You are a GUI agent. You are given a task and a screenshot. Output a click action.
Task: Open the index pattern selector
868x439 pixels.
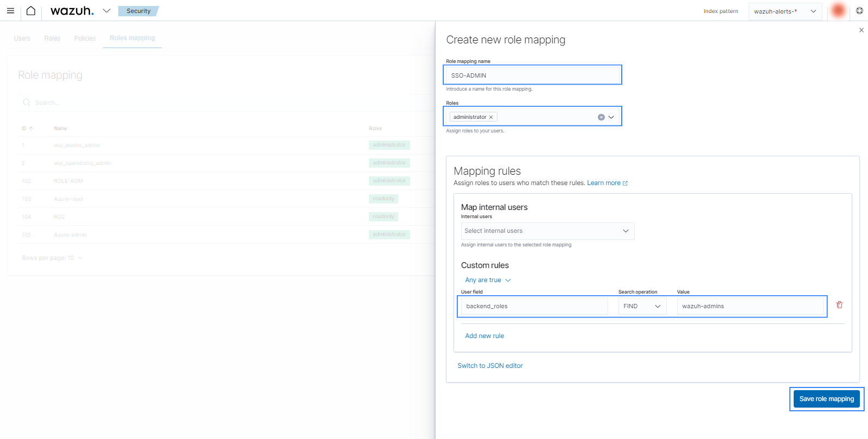click(785, 11)
